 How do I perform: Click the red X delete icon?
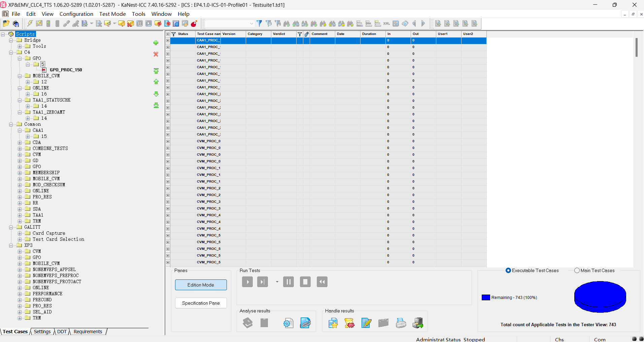tap(156, 54)
